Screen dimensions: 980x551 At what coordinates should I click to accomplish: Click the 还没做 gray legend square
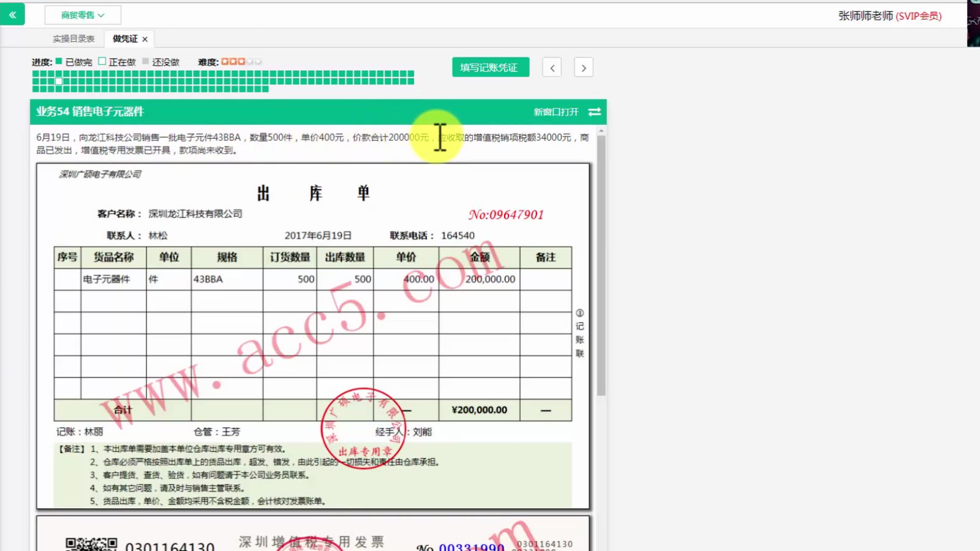click(x=146, y=61)
